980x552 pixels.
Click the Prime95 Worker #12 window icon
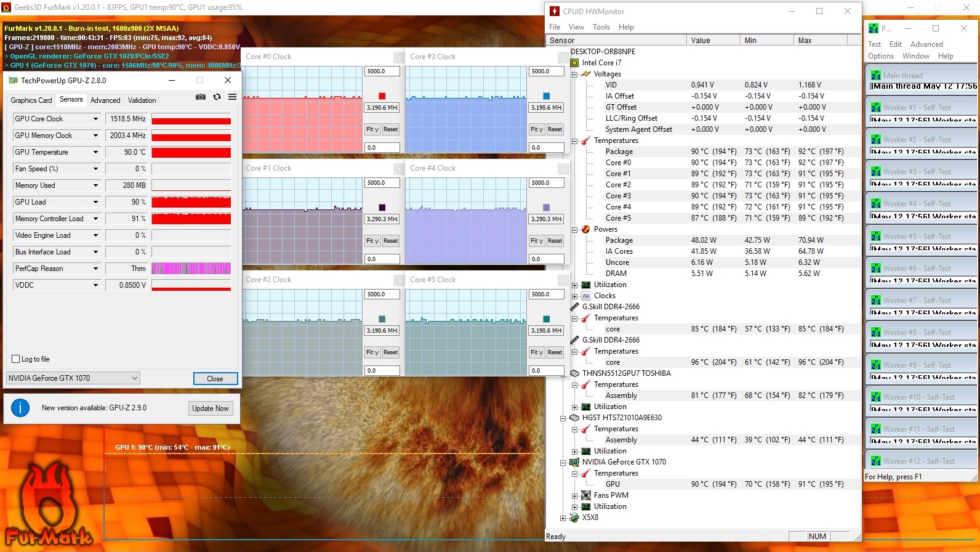pyautogui.click(x=875, y=461)
